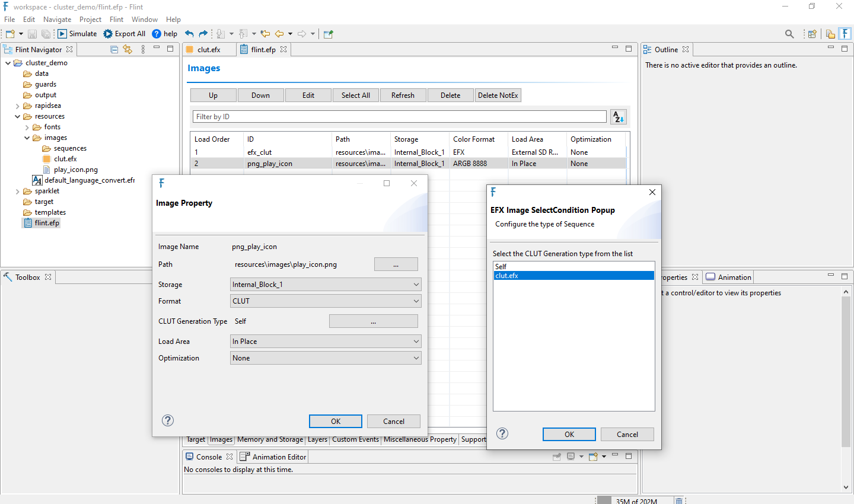Viewport: 854px width, 504px height.
Task: Click the sort A-Z icon beside filter
Action: click(618, 117)
